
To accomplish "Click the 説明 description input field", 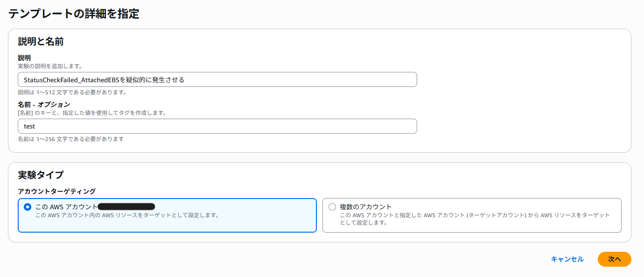I will tap(217, 79).
